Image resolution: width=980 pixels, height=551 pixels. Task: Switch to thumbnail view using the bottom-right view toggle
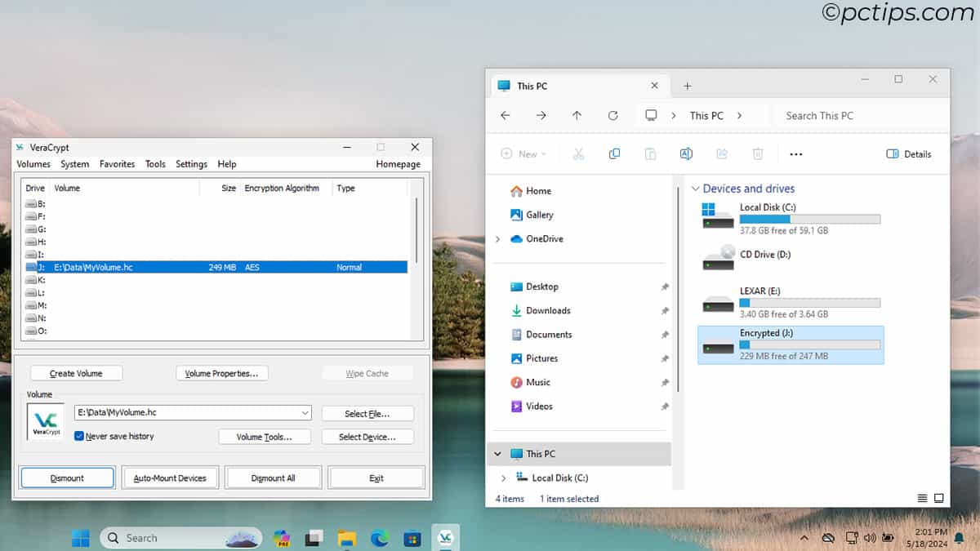point(939,496)
